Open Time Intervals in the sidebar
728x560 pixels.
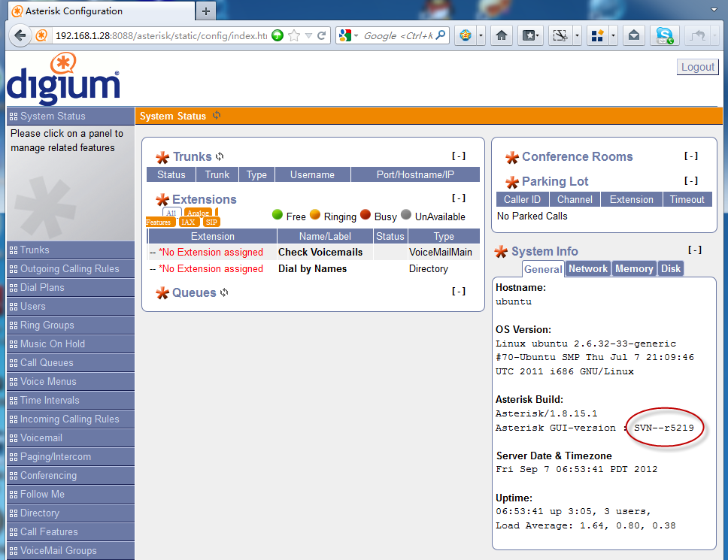(71, 401)
